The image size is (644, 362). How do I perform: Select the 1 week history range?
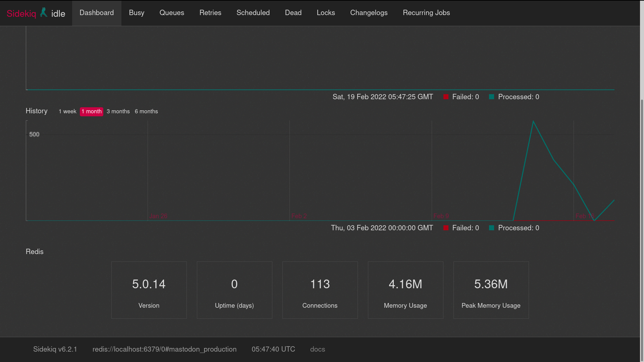[x=67, y=112]
